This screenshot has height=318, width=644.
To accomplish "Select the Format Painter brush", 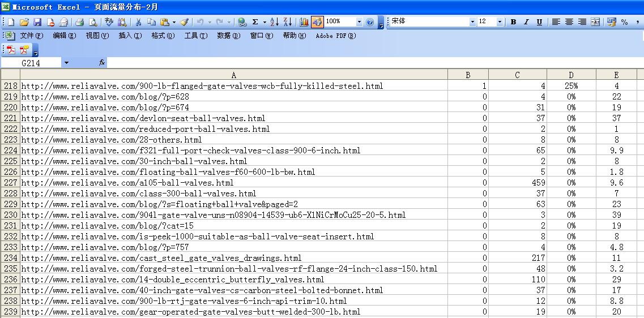I will [184, 22].
